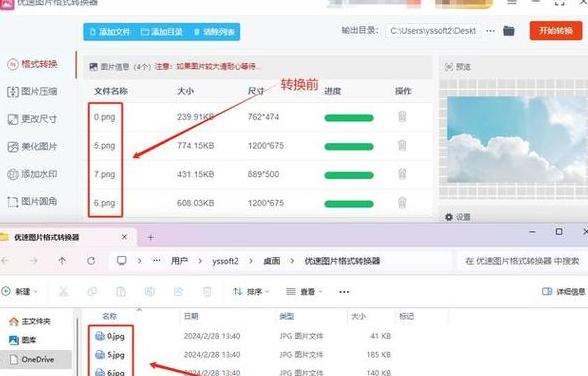Open the output directory browse ellipsis button
Screen dimensions: 588x376
coord(490,31)
